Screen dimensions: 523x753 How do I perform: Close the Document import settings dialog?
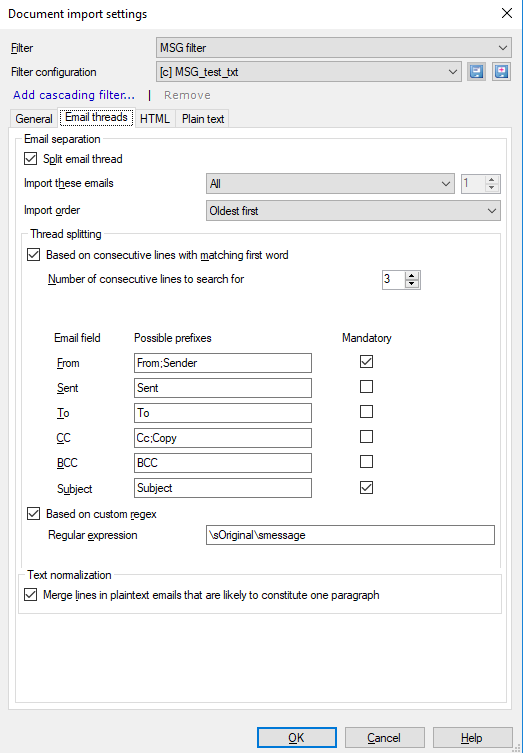506,14
